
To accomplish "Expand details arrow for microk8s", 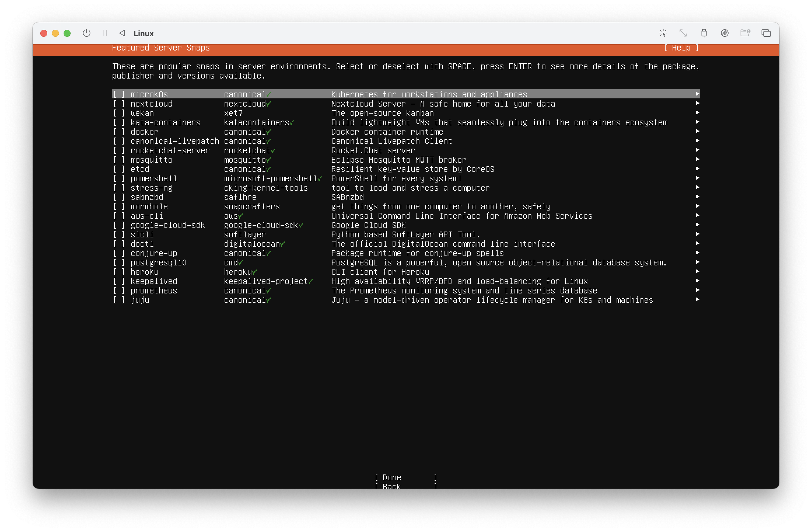I will pos(697,94).
